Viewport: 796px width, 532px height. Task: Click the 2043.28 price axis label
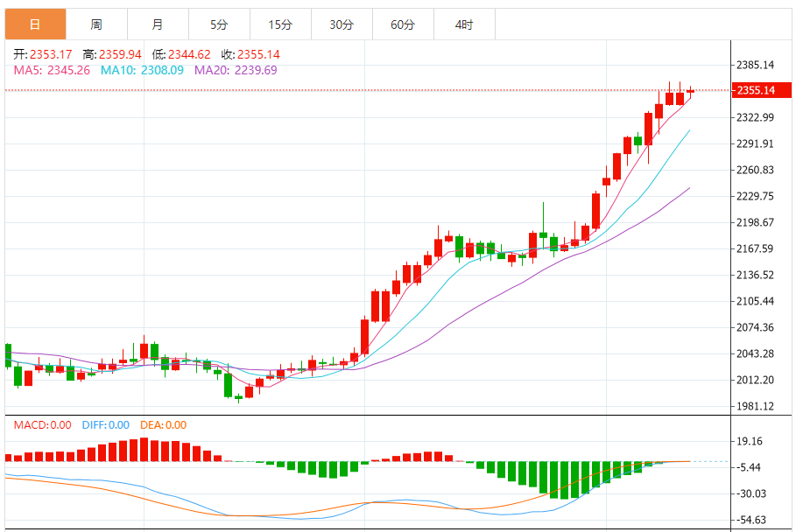(756, 353)
